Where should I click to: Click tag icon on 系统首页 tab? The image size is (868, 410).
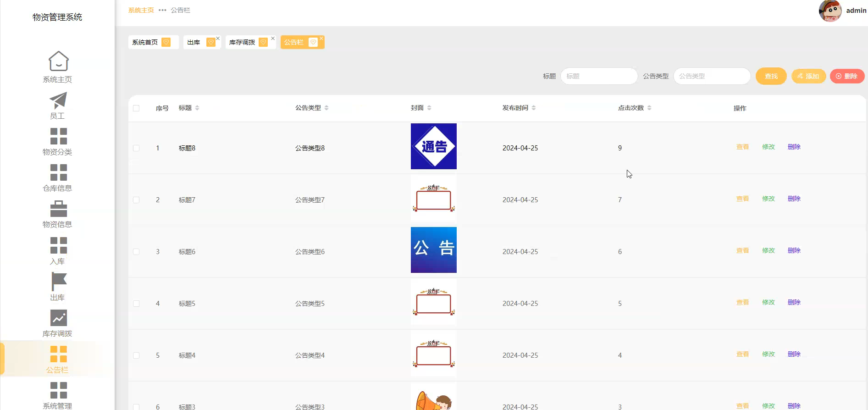(166, 42)
